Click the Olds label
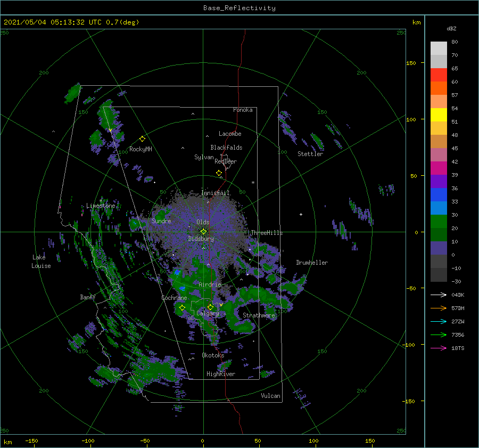Image resolution: width=479 pixels, height=448 pixels. [x=203, y=222]
